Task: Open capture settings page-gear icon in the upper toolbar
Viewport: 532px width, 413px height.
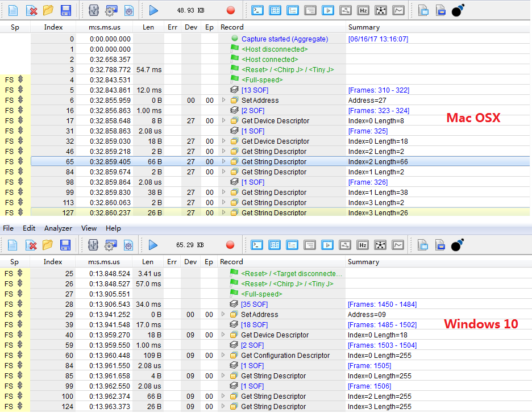Action: (128, 10)
